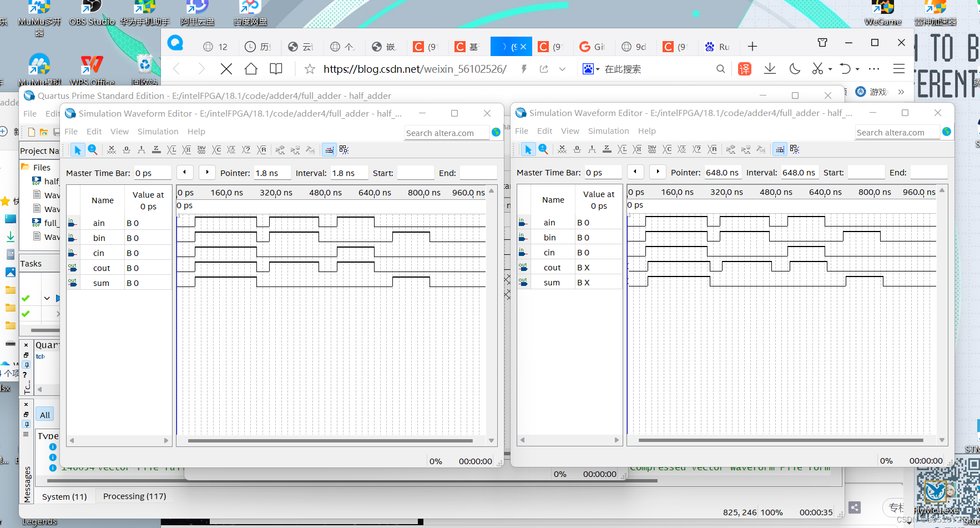Open Overwrite Clock tool in left waveform editor
Viewport: 980px width, 528px height.
click(x=231, y=150)
